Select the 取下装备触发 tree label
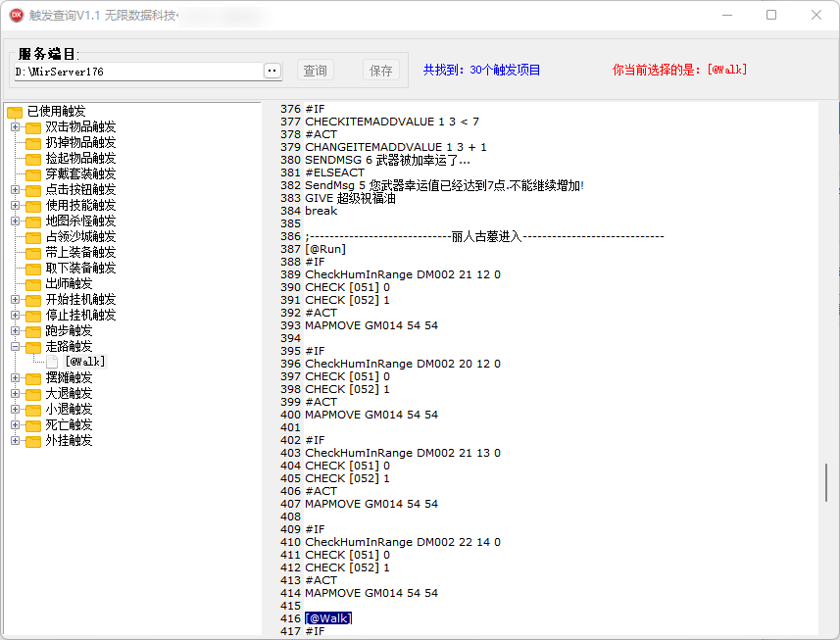This screenshot has width=840, height=640. coord(80,268)
